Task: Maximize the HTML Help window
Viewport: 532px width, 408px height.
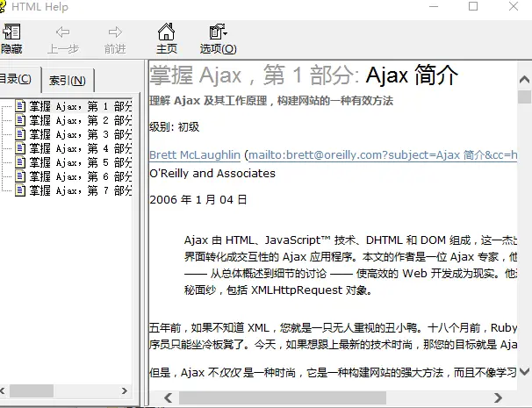Action: [x=473, y=7]
